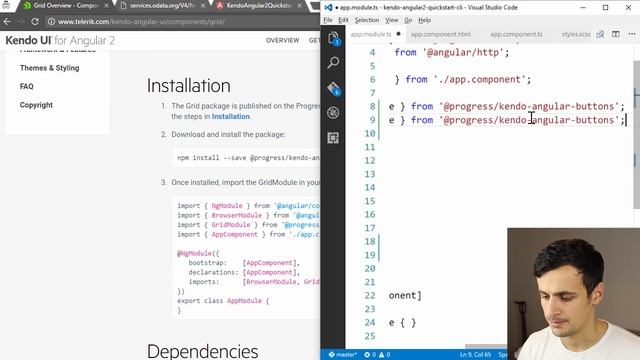The height and width of the screenshot is (360, 640).
Task: Close the KendoAngular2Quickstart browser tab
Action: click(299, 6)
